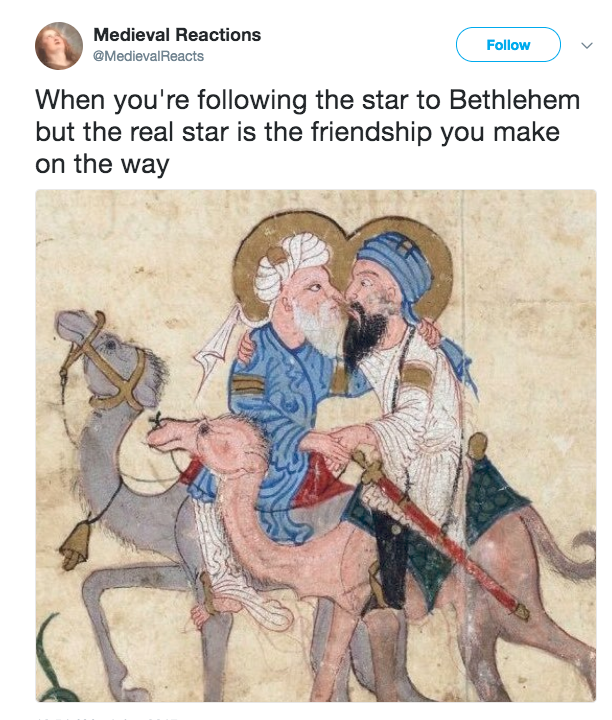Follow the Medieval Reactions account
Image resolution: width=612 pixels, height=720 pixels.
[508, 45]
